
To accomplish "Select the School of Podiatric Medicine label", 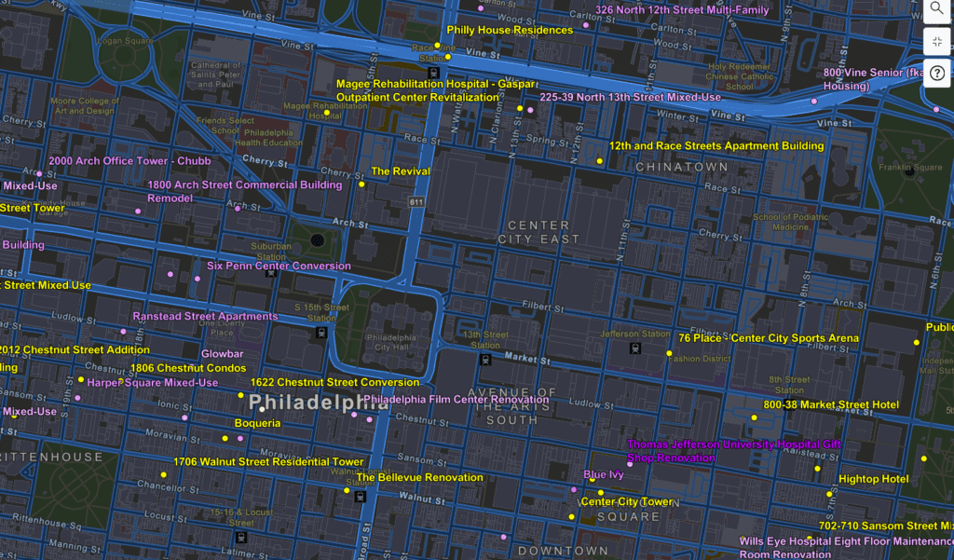I will click(790, 222).
